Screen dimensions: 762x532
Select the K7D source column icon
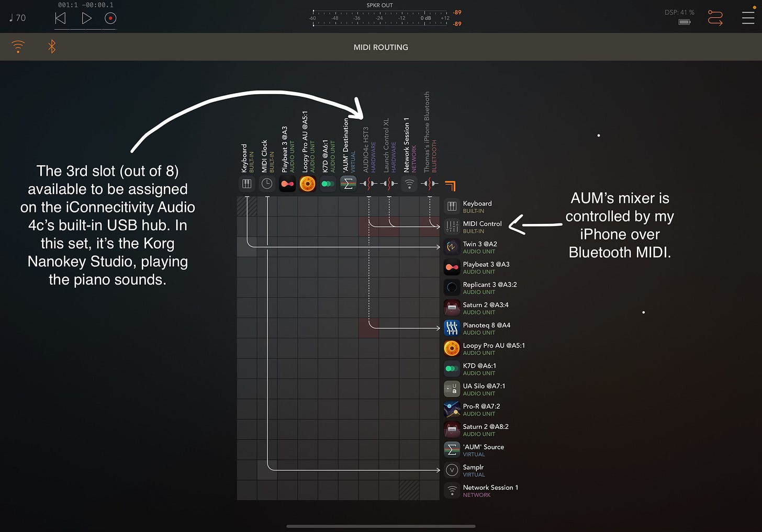[328, 184]
